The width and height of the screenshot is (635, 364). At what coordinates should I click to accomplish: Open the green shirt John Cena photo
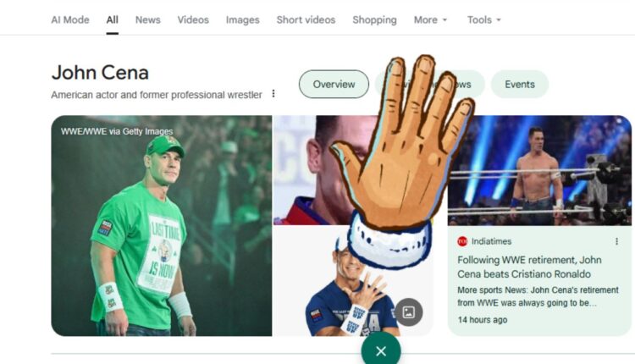162,226
